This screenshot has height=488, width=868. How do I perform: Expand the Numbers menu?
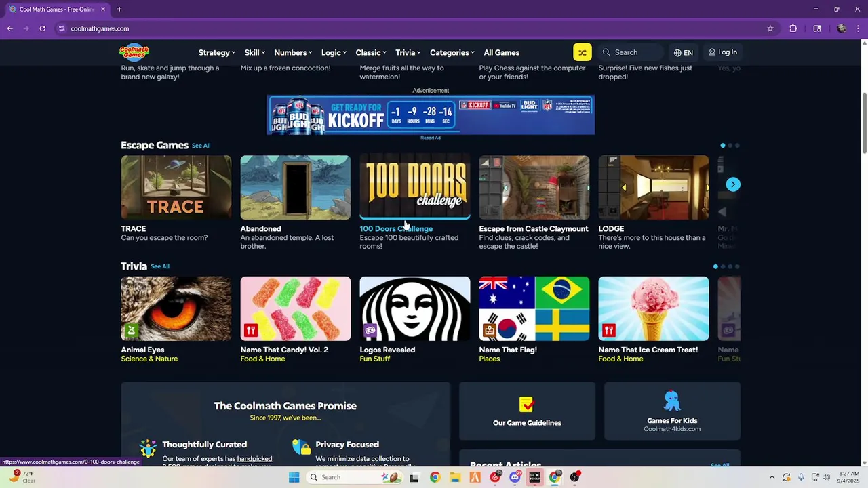[x=293, y=53]
